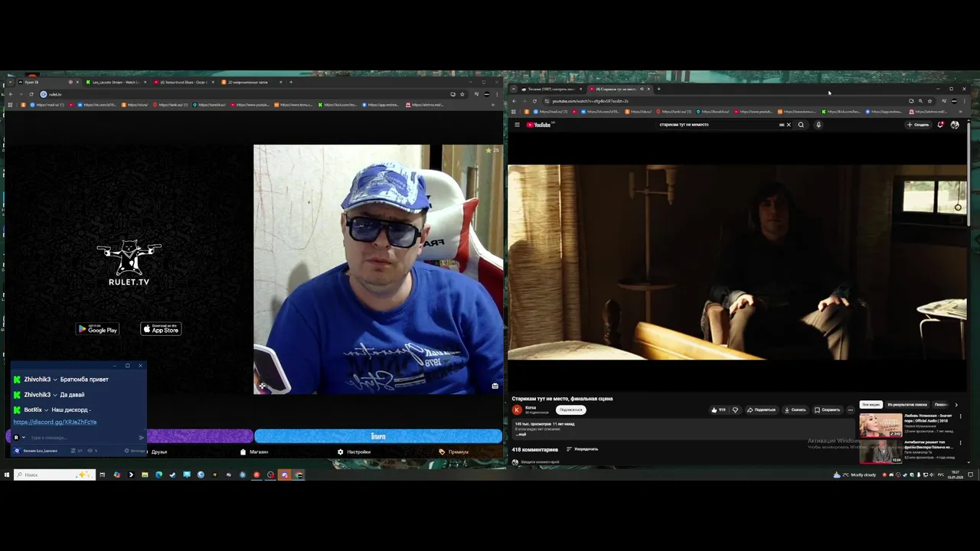Bookmark rulet.tv with star icon
The height and width of the screenshot is (551, 980).
click(462, 94)
